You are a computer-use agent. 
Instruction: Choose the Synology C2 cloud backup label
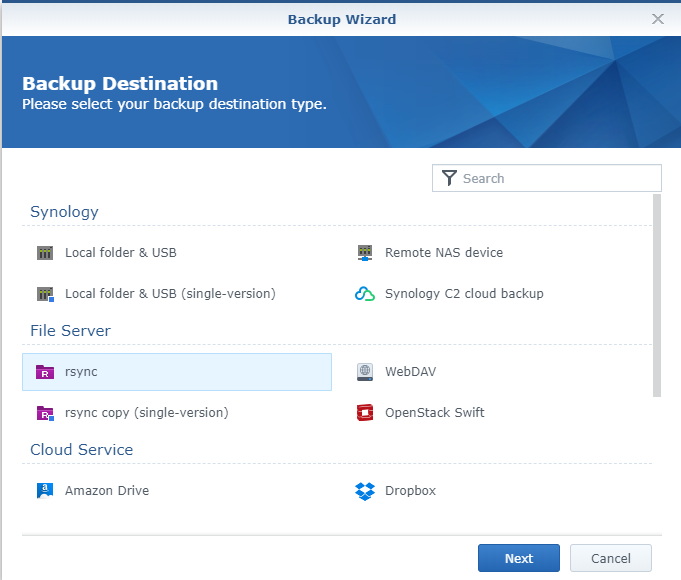click(x=464, y=294)
